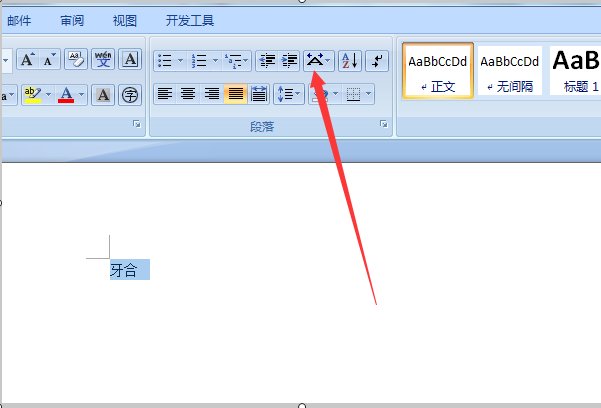The image size is (601, 408).
Task: Open the 段落 dialog launcher
Action: click(383, 123)
